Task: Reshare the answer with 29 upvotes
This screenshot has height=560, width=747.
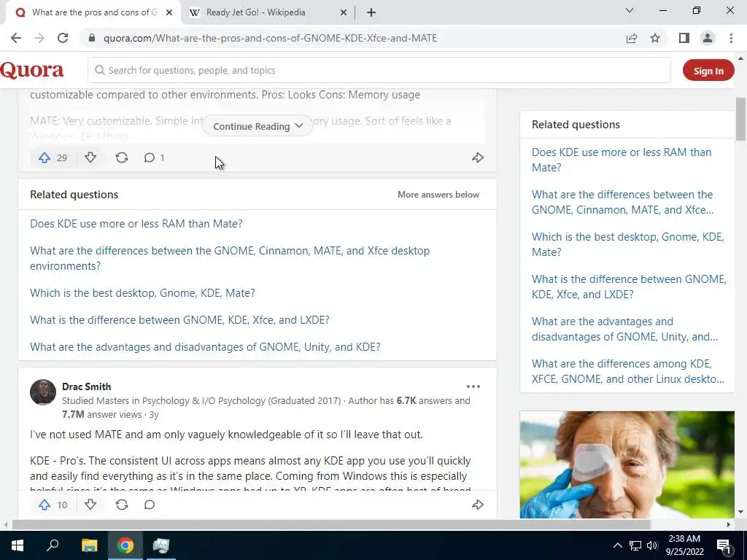Action: click(122, 157)
